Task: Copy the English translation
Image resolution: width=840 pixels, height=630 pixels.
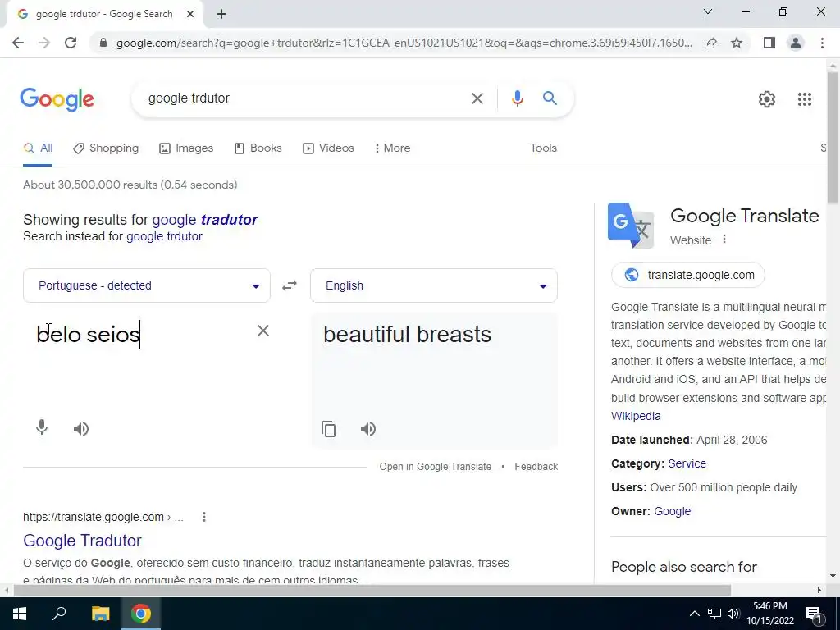Action: point(328,429)
